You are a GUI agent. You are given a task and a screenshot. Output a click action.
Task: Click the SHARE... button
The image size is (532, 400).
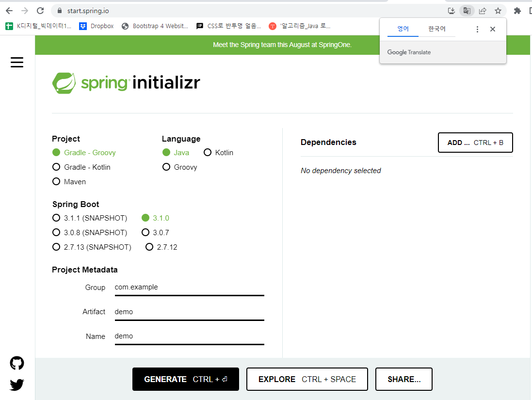tap(404, 379)
